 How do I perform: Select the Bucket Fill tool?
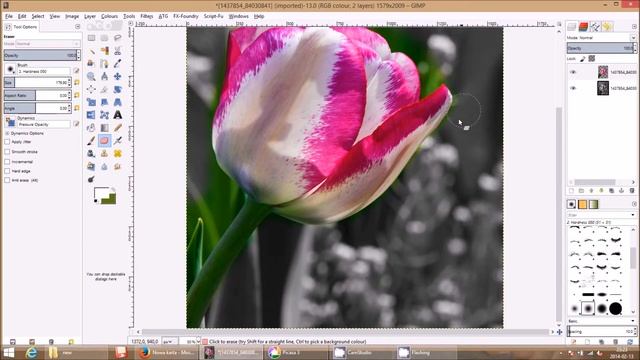(91, 128)
